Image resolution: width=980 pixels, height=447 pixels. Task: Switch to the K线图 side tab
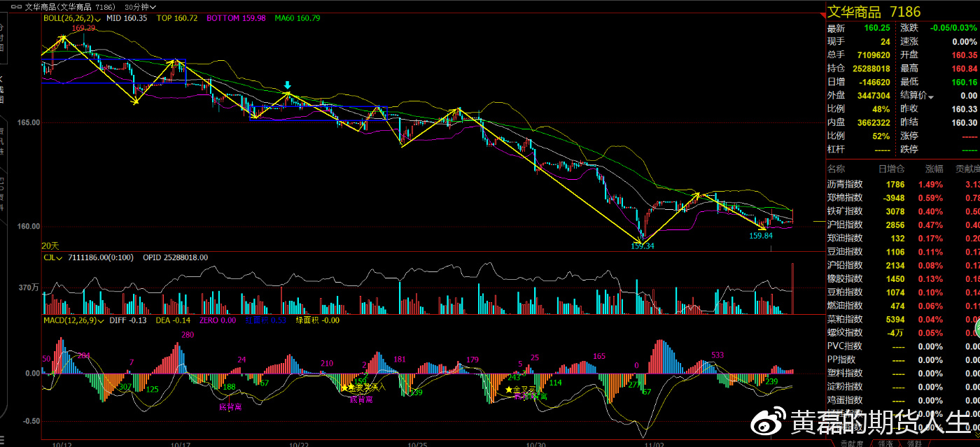pyautogui.click(x=2, y=89)
